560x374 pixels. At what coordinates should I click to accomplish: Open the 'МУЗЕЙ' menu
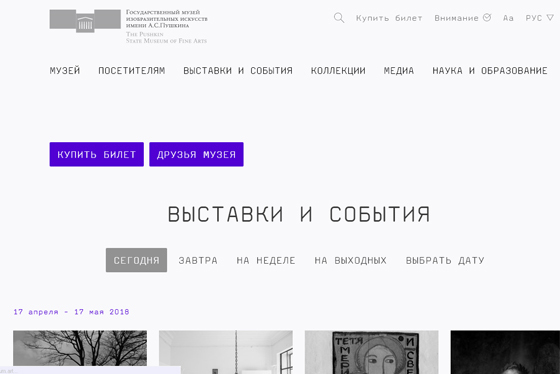[x=65, y=71]
